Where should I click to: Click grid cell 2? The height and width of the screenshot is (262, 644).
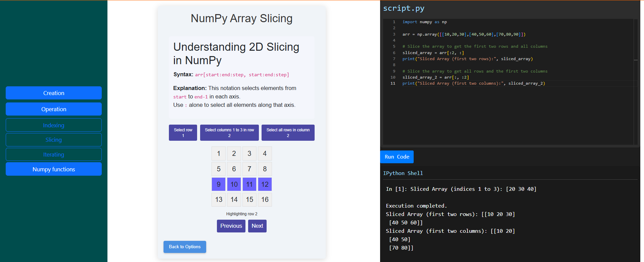click(234, 154)
